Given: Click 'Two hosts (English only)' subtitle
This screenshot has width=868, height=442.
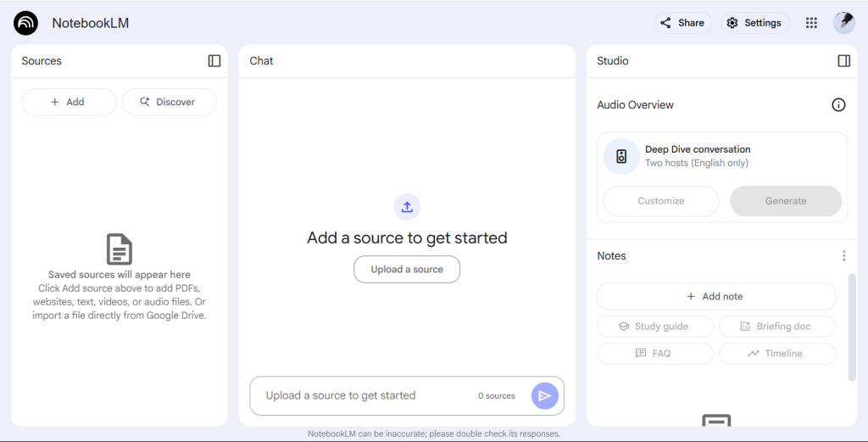Looking at the screenshot, I should 697,163.
